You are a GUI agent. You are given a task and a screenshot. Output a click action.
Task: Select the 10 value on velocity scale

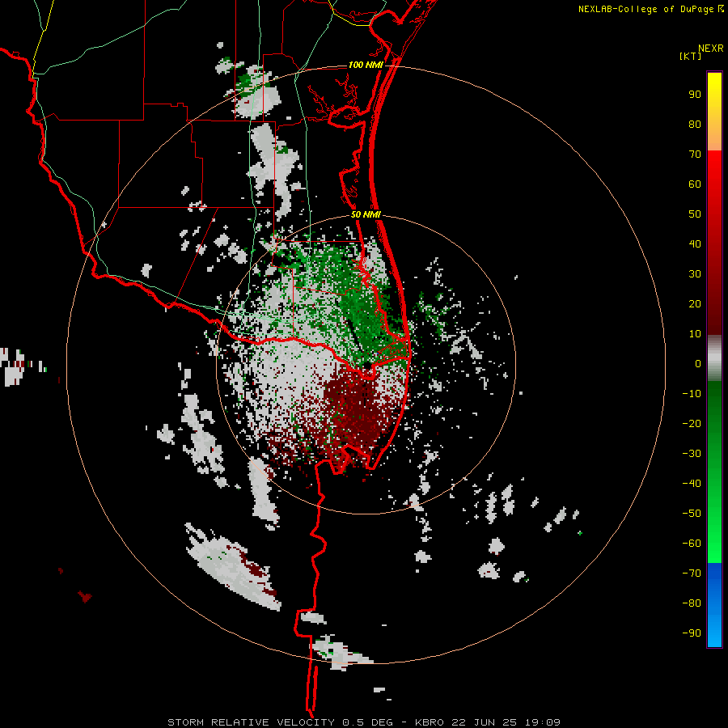(x=695, y=334)
